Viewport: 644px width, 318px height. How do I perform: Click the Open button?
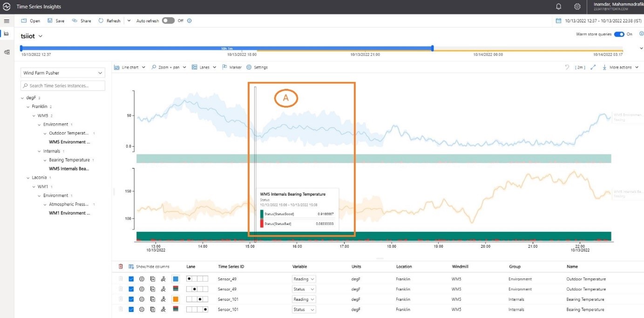(31, 21)
